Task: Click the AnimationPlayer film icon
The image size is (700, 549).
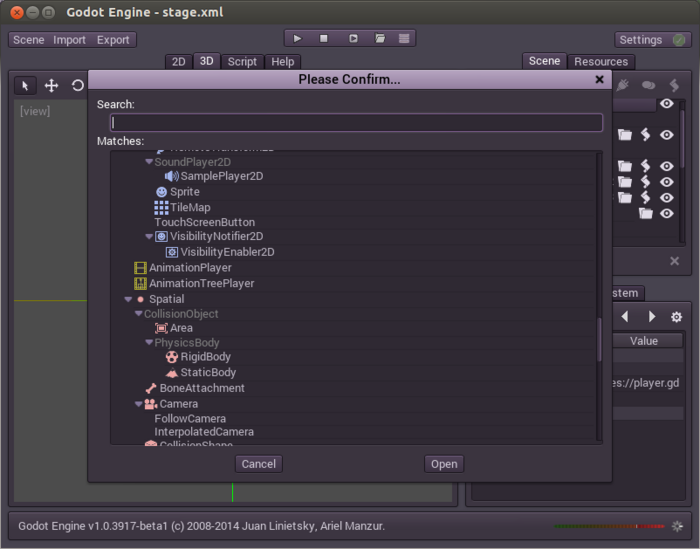Action: (140, 268)
